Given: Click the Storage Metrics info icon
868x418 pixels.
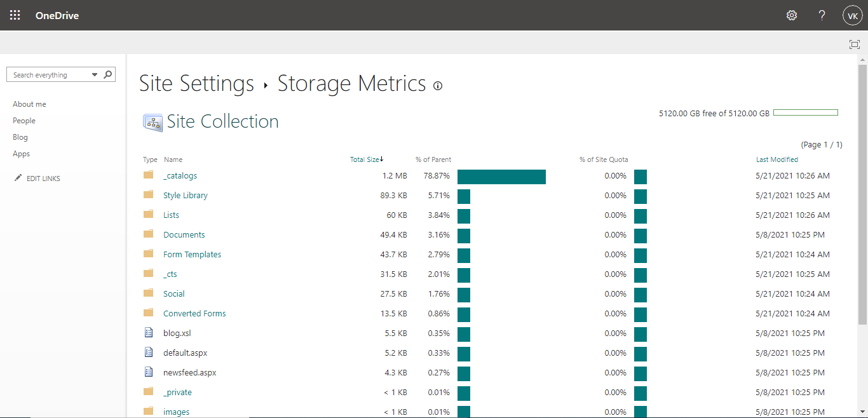Looking at the screenshot, I should tap(438, 86).
